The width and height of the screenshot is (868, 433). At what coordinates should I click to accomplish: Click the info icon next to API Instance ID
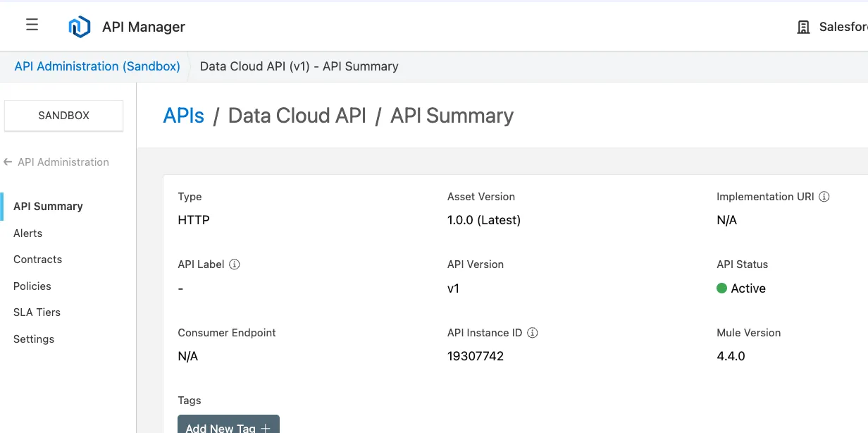point(533,333)
